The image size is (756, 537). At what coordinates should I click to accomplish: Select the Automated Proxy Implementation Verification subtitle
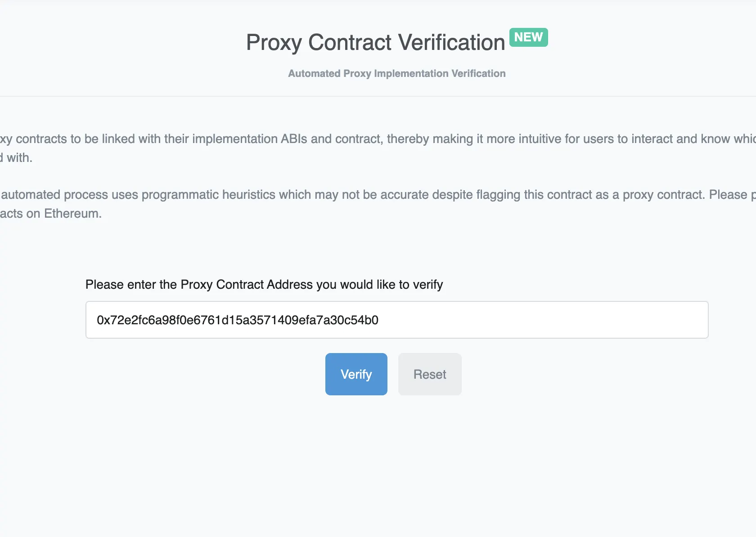396,73
